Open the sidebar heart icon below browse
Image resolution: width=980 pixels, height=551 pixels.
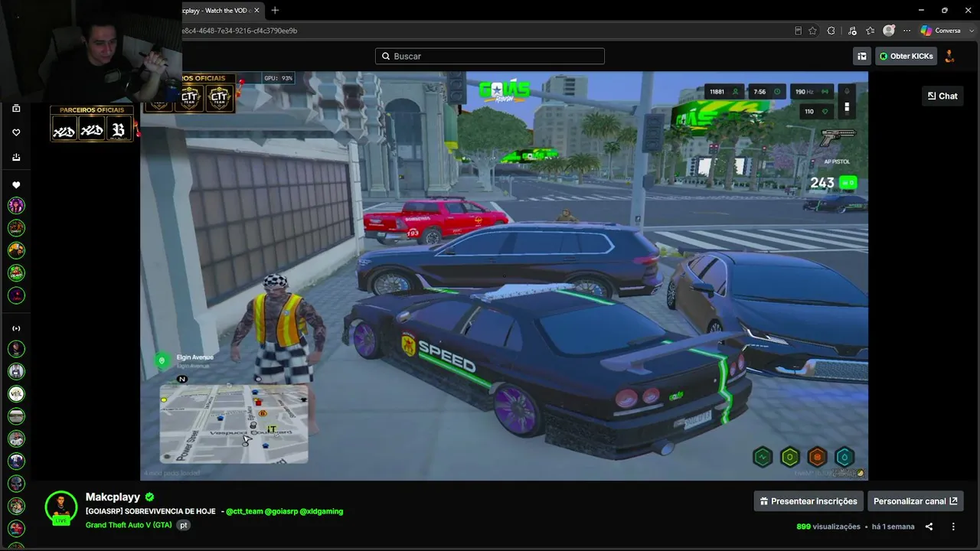click(x=16, y=132)
